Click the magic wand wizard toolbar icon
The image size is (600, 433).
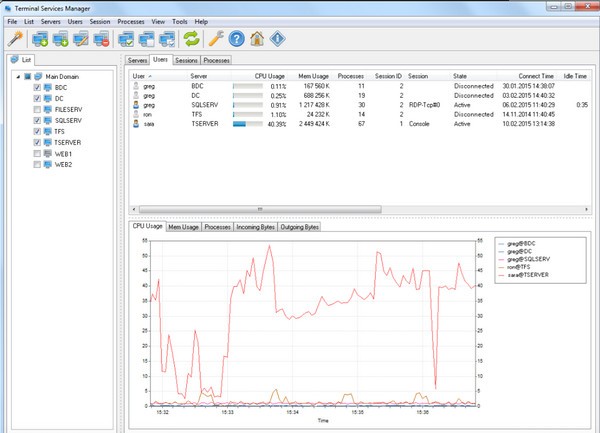click(15, 39)
